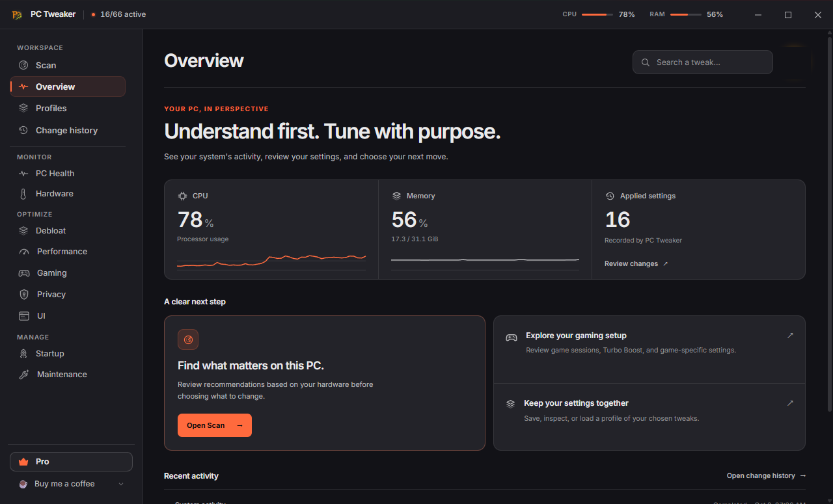Click the 17.3 / 31.1 GiB memory value
Image resolution: width=833 pixels, height=504 pixels.
pos(415,239)
